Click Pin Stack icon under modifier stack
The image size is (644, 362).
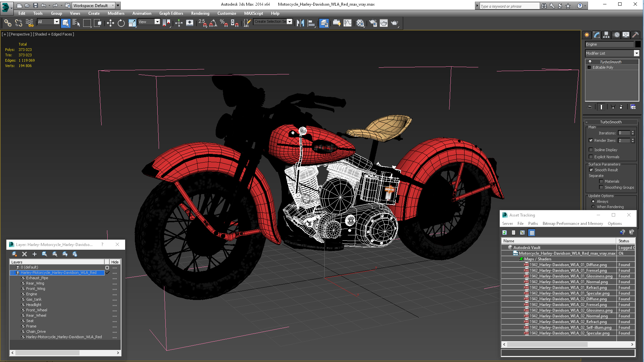tap(590, 107)
